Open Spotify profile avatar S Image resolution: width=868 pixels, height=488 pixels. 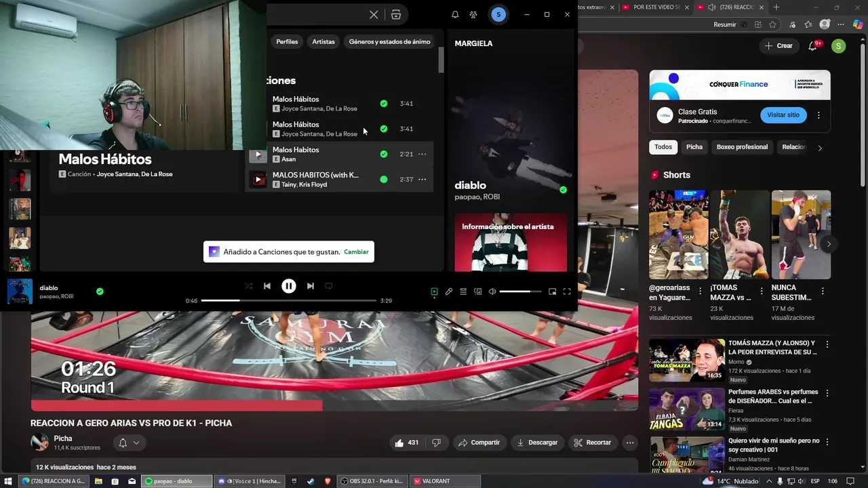click(x=498, y=14)
